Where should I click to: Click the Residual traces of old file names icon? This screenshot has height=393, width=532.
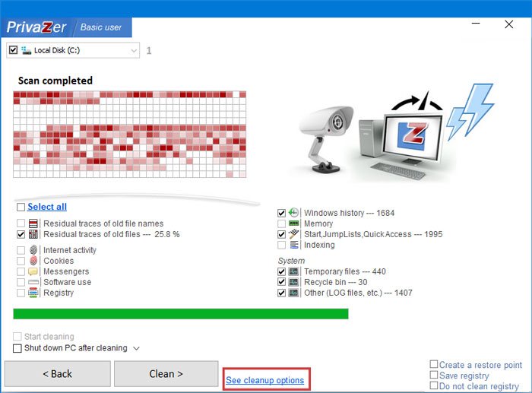coord(33,223)
